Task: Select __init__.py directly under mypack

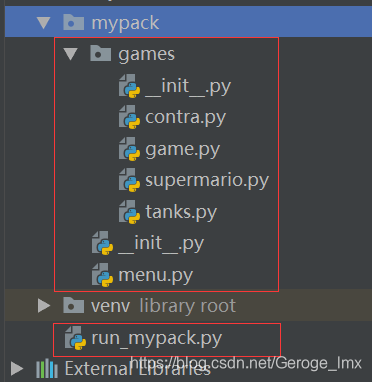Action: pos(161,243)
